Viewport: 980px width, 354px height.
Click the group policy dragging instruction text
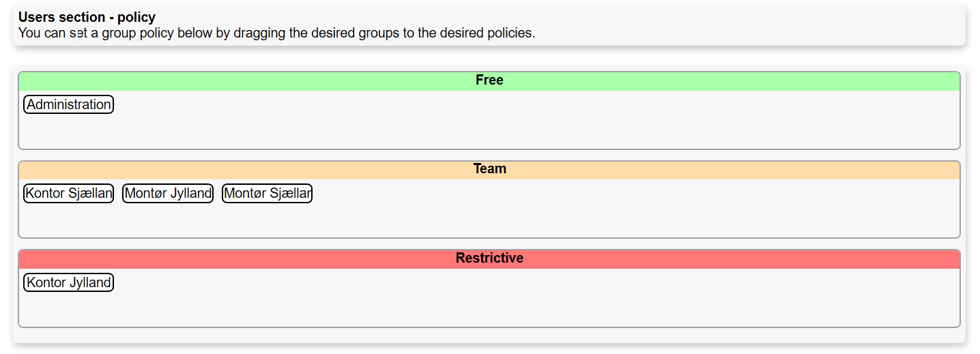point(276,33)
